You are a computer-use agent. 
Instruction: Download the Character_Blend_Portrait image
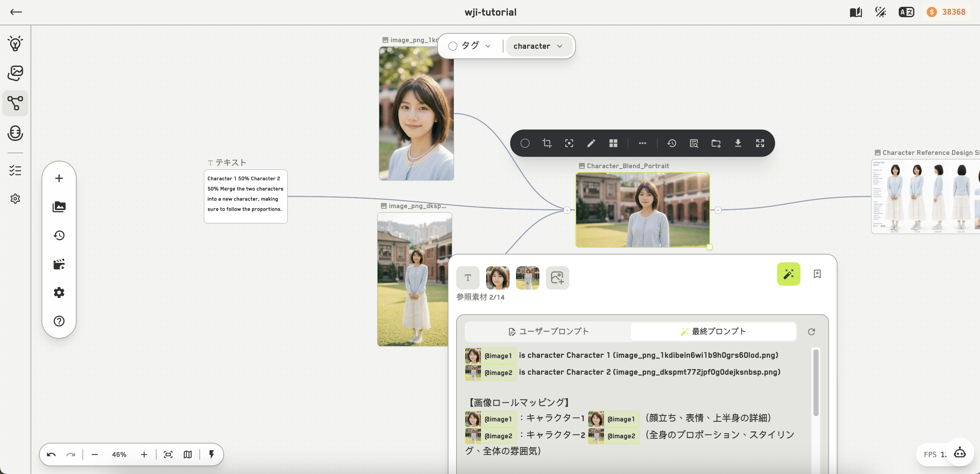(738, 143)
